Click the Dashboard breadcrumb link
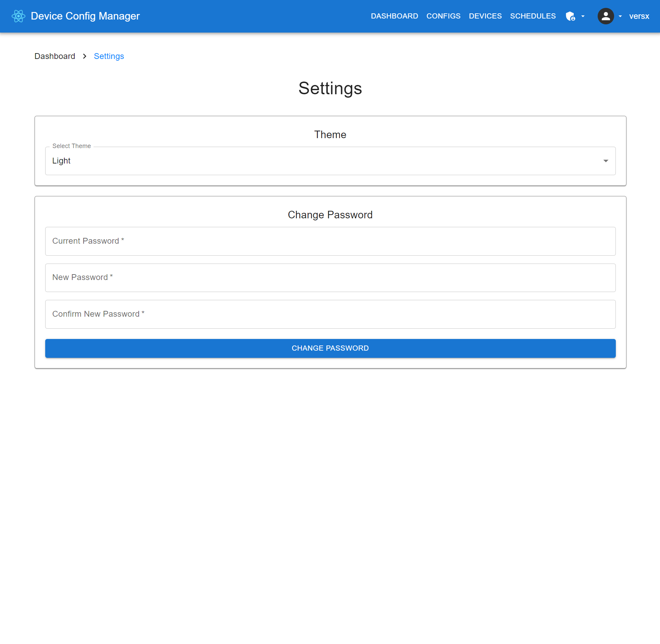Screen dimensions: 660x644 pyautogui.click(x=55, y=56)
